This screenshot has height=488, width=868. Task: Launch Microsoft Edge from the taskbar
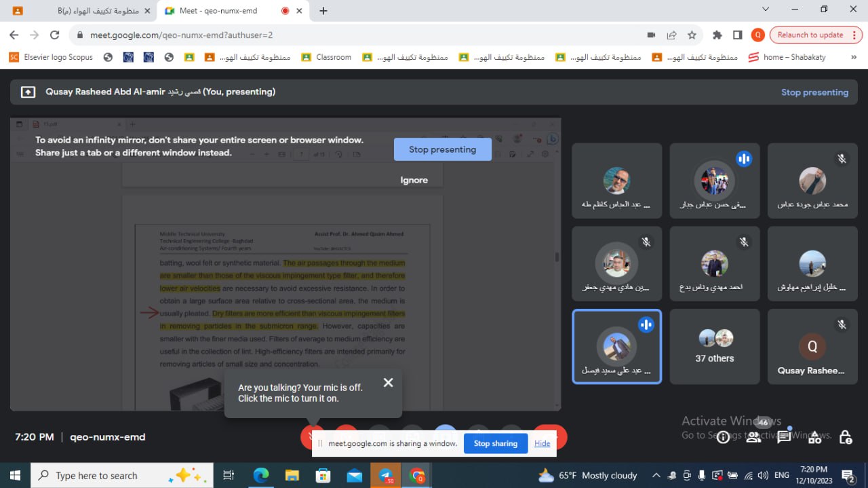[261, 475]
